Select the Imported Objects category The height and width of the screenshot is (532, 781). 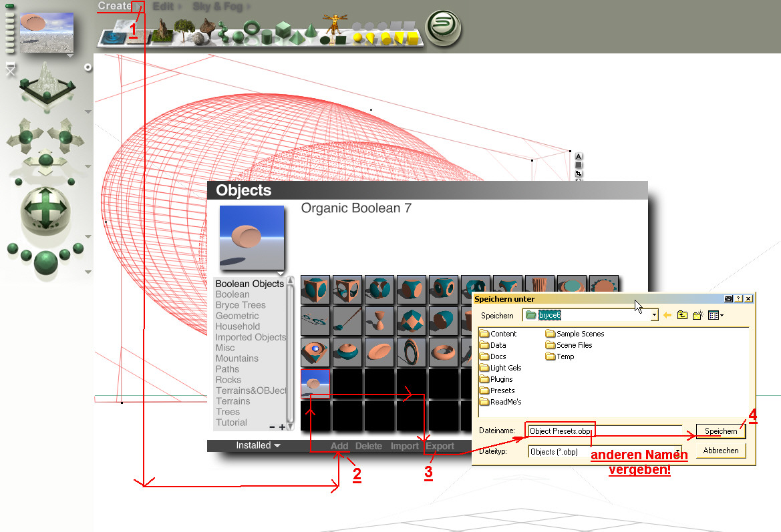(x=251, y=337)
